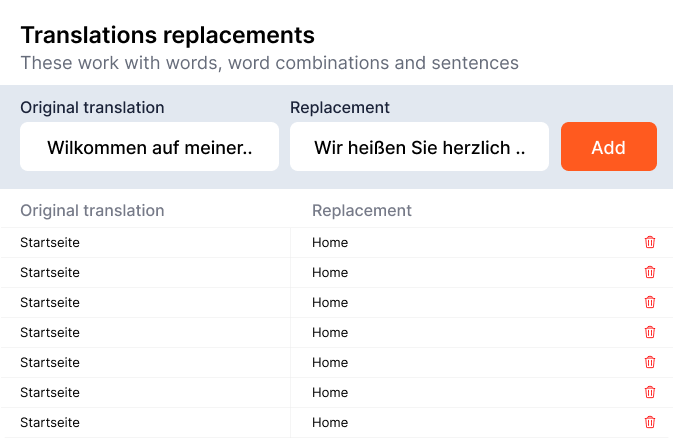The image size is (673, 445).
Task: Delete the first Startseite replacement row
Action: click(650, 242)
